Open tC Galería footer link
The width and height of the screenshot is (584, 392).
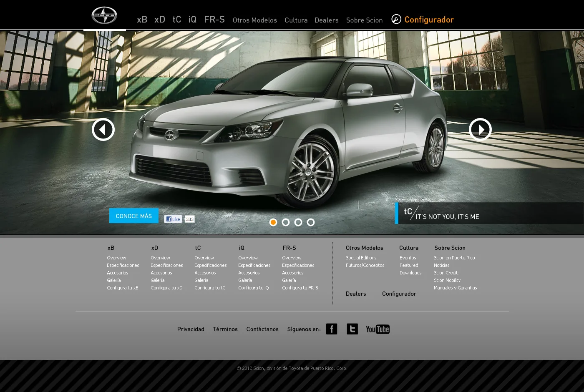pos(201,280)
